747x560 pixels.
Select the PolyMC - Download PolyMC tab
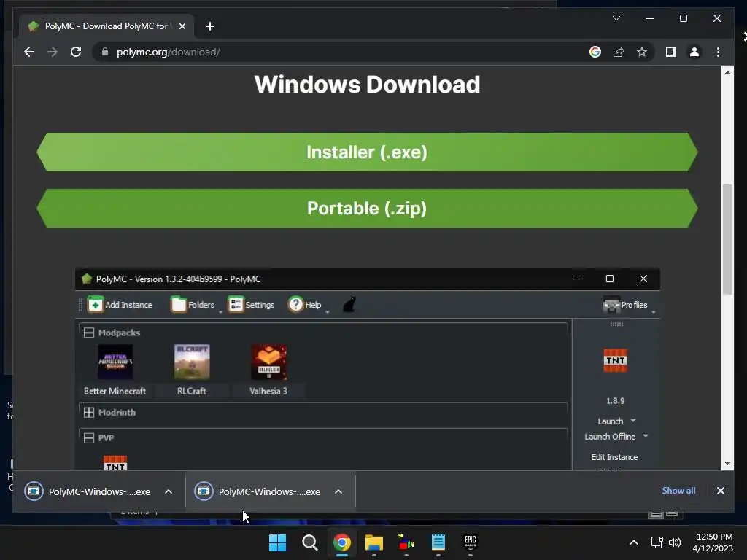(107, 26)
